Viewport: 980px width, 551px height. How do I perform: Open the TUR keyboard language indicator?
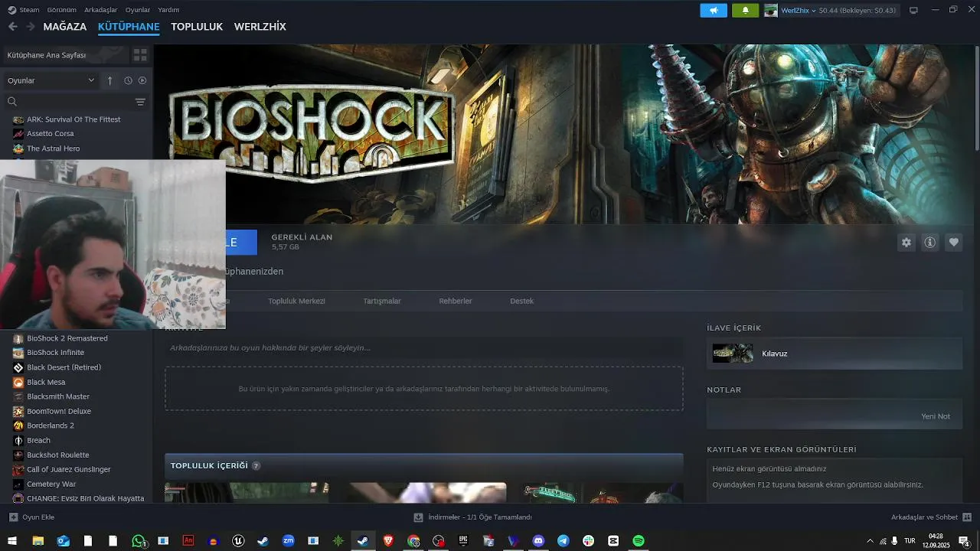point(910,541)
